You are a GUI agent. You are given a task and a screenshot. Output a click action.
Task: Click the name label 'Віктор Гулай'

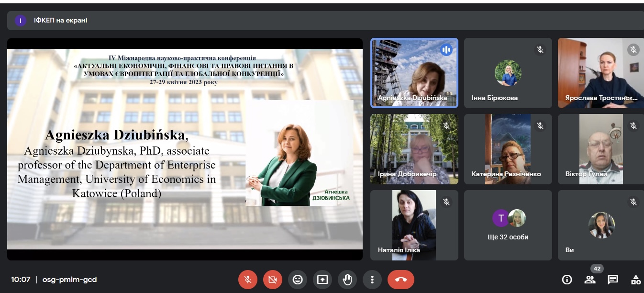(586, 174)
